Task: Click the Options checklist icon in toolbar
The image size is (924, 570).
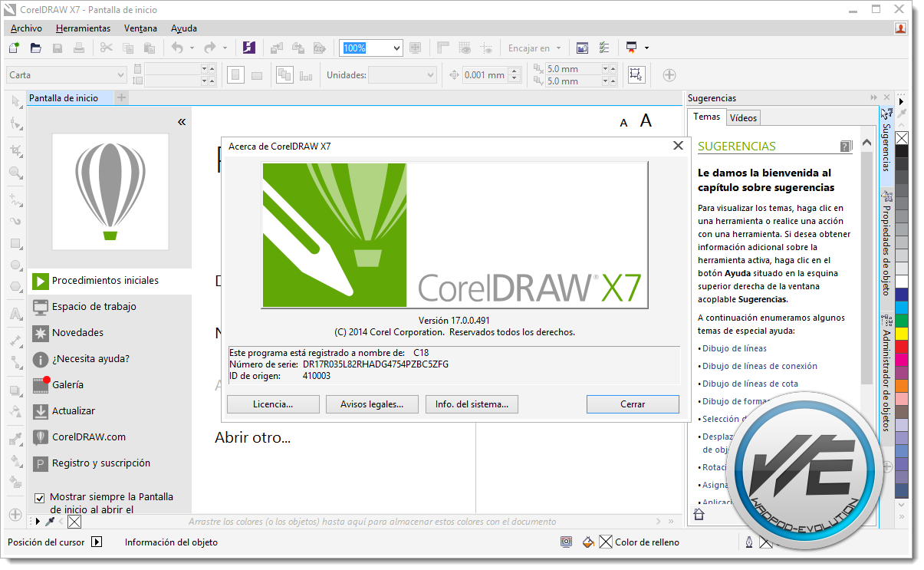Action: pos(604,48)
